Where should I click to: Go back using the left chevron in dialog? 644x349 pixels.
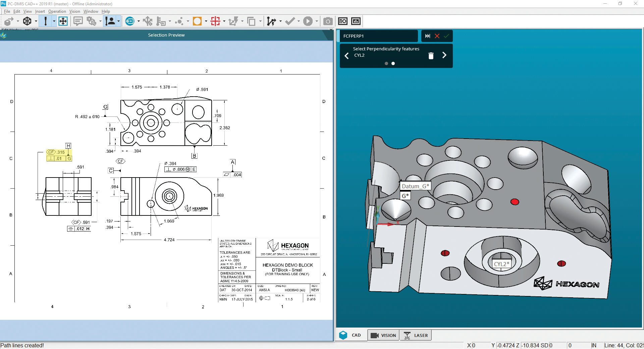pyautogui.click(x=347, y=55)
